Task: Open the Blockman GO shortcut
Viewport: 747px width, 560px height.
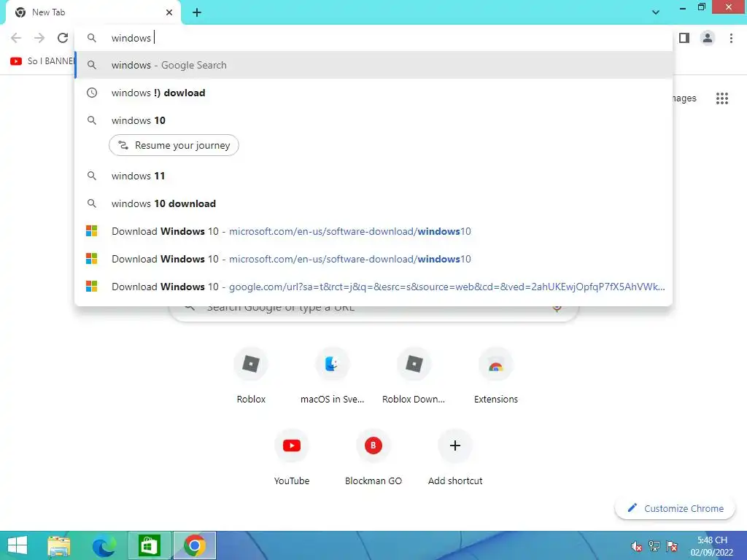Action: coord(373,458)
